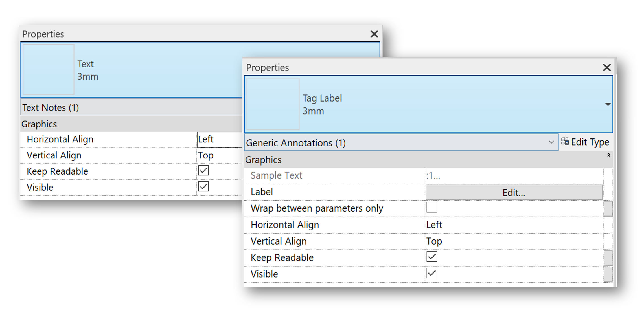
Task: Collapse the Graphics section in Tag Label panel
Action: coord(608,155)
